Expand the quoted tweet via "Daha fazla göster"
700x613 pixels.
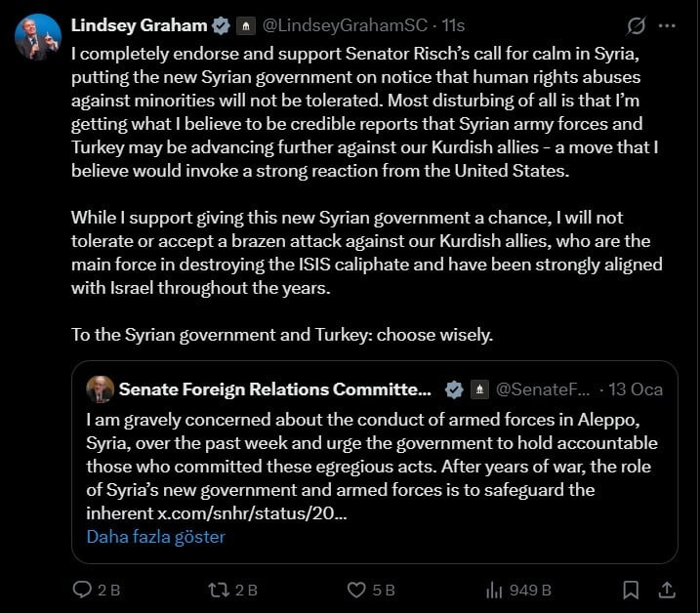pyautogui.click(x=155, y=537)
